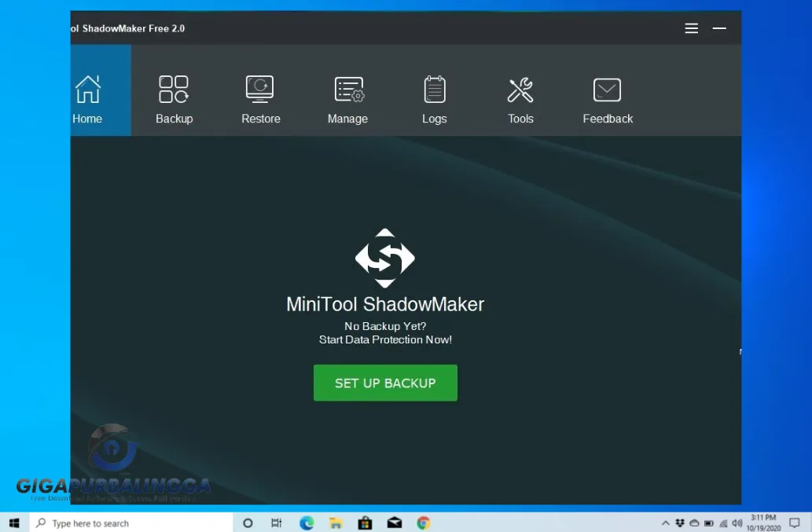Open the volume speaker icon
The image size is (812, 532).
(x=737, y=523)
